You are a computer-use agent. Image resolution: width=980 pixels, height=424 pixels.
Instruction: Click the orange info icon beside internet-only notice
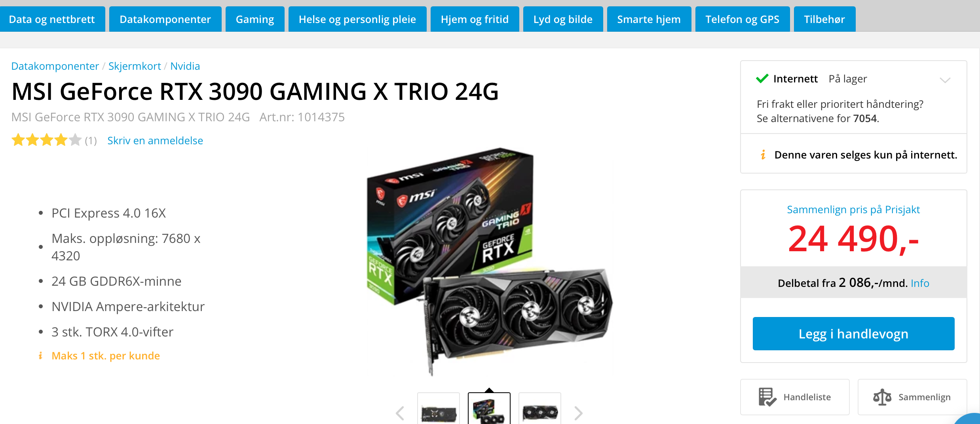[763, 155]
